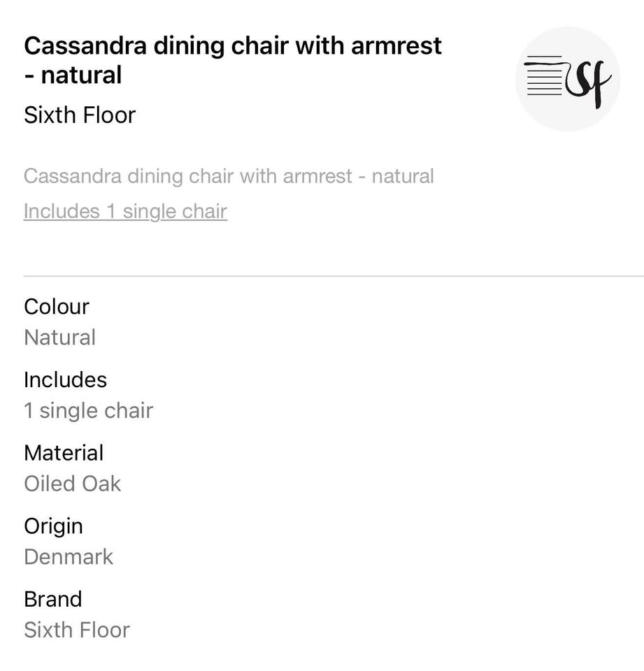Click the bold title line ending in 'armrest'
Image resolution: width=644 pixels, height=671 pixels.
tap(233, 46)
